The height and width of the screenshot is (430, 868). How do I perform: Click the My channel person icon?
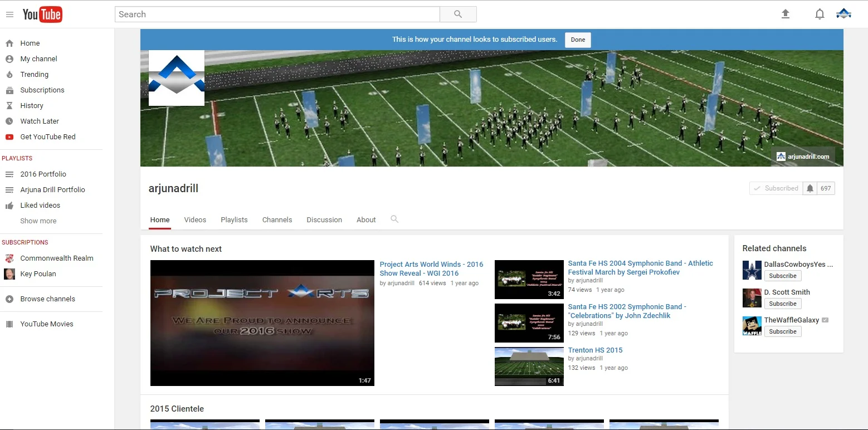click(9, 58)
